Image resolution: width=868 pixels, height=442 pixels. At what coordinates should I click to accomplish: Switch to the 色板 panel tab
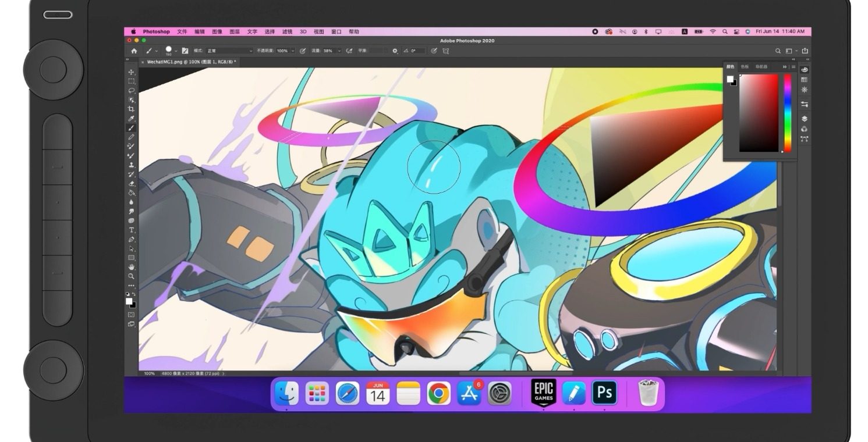pyautogui.click(x=745, y=67)
